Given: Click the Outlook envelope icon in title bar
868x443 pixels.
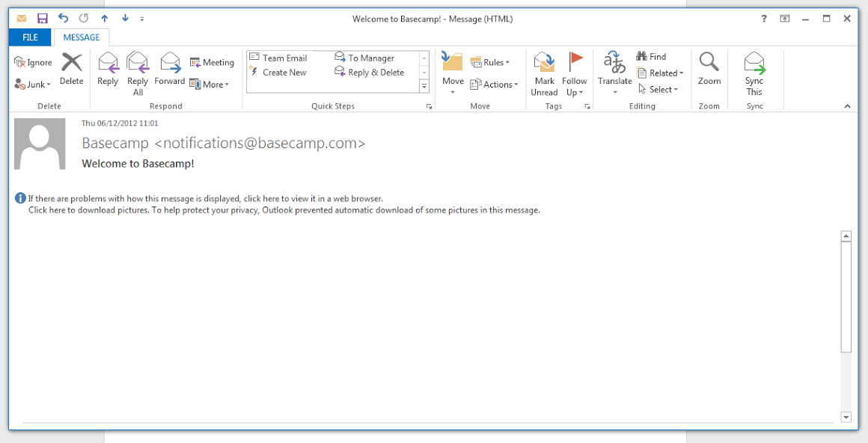Looking at the screenshot, I should [x=22, y=18].
